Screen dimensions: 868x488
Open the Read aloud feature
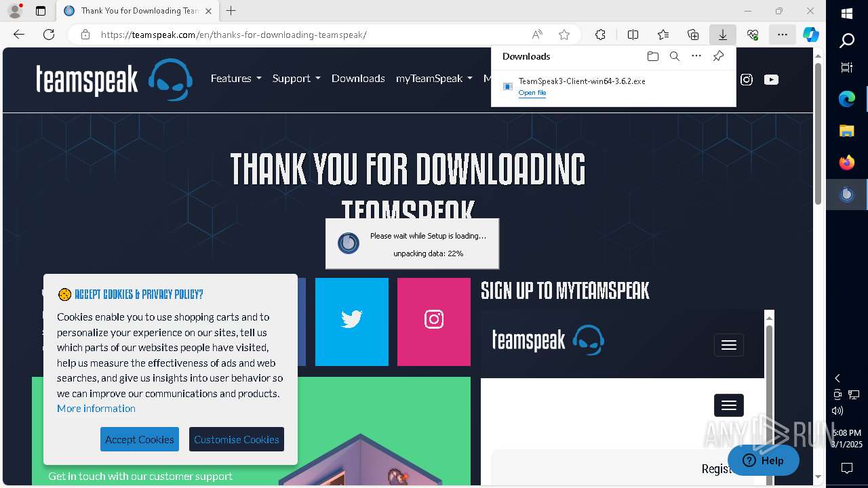[x=537, y=35]
